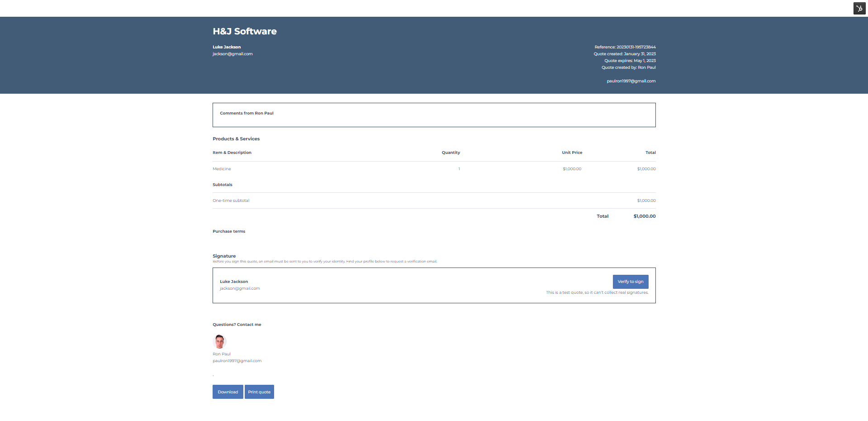Image resolution: width=868 pixels, height=421 pixels.
Task: Click paulron1997@gmail.com in the header area
Action: [631, 81]
